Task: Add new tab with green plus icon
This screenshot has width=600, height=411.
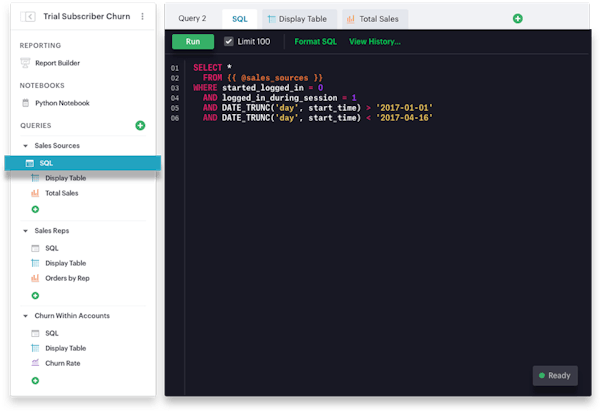Action: (518, 18)
